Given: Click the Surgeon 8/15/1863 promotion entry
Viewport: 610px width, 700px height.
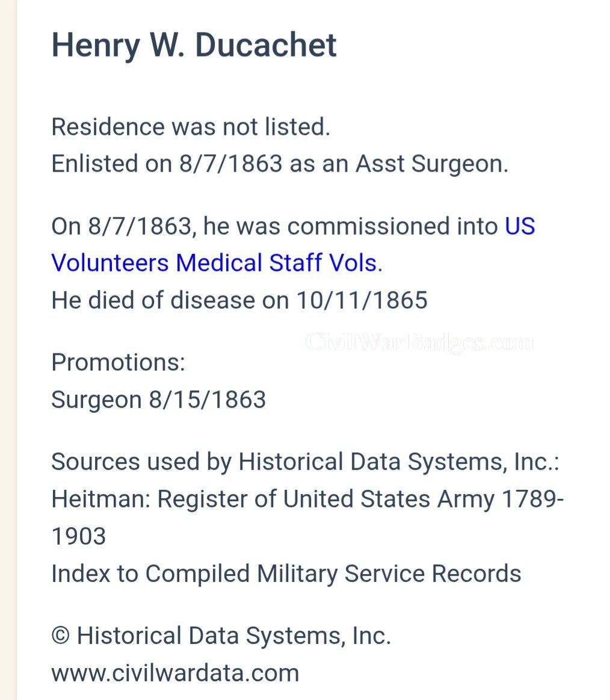Looking at the screenshot, I should pyautogui.click(x=158, y=400).
